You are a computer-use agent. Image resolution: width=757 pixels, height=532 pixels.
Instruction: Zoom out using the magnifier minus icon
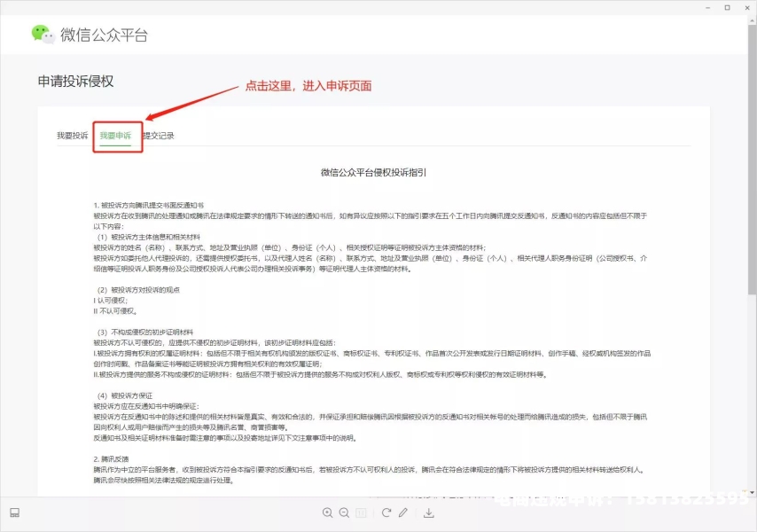coord(344,512)
